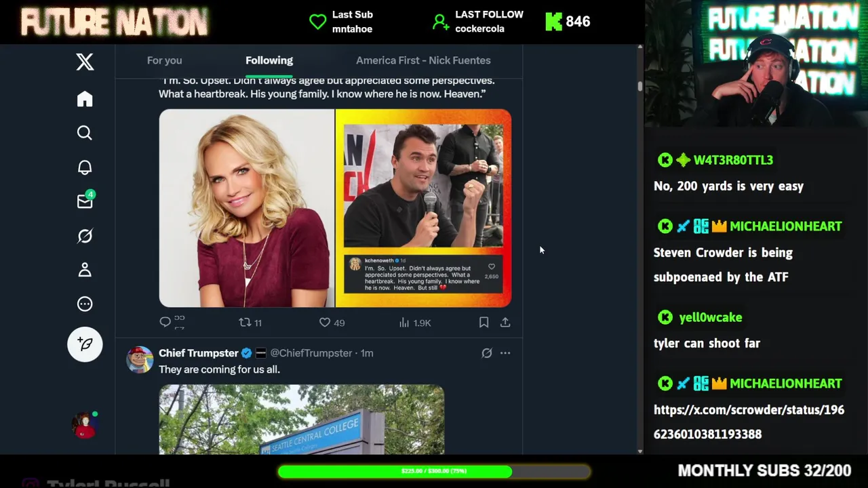Open the Chief Trumpster display name

pyautogui.click(x=199, y=353)
